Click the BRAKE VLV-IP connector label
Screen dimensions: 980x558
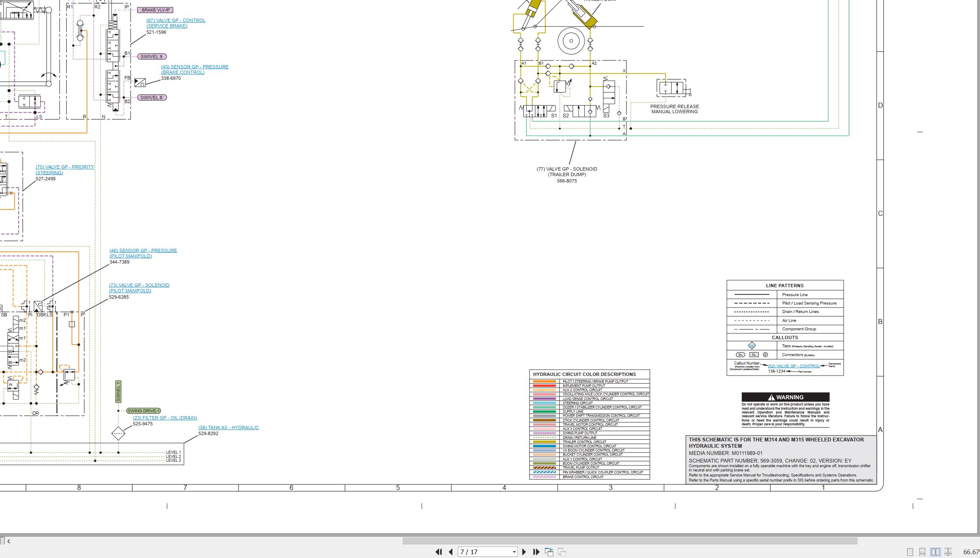(155, 10)
